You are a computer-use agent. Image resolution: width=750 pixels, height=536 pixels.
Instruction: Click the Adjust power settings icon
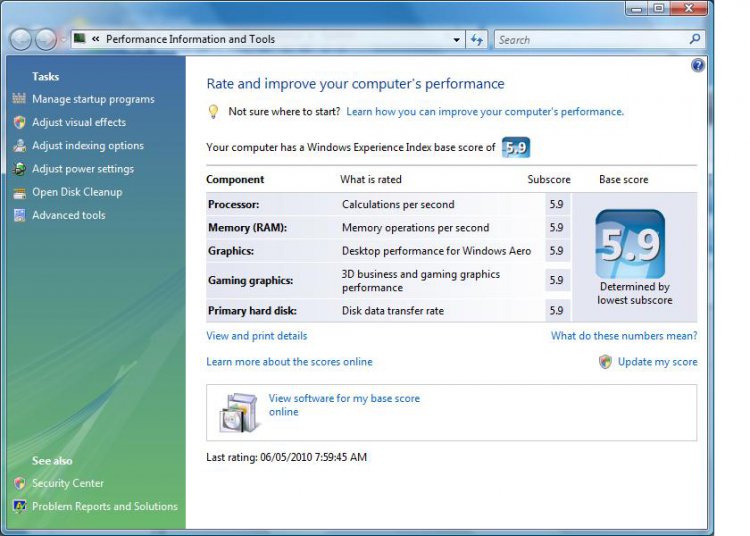[20, 169]
